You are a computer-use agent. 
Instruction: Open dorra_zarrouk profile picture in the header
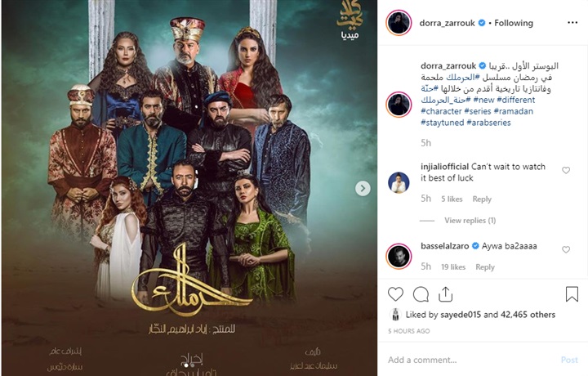[x=399, y=23]
